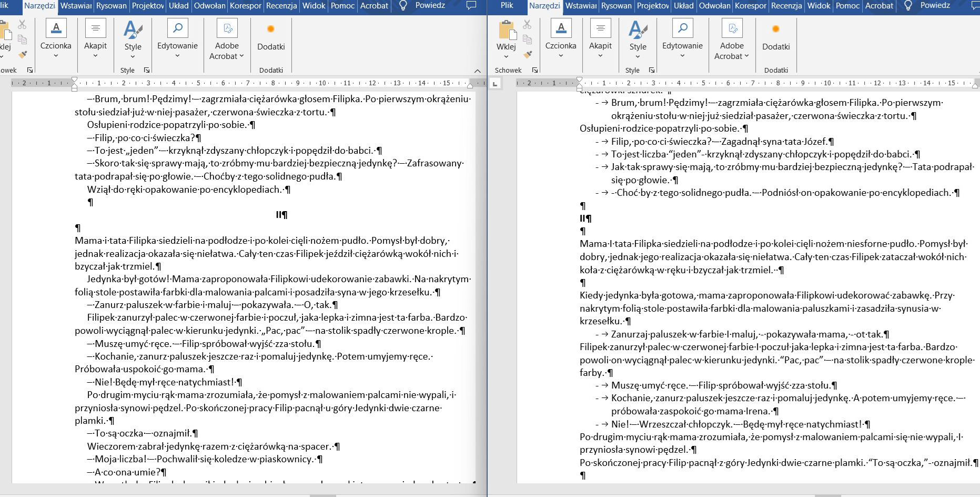Click the first-line indent marker on right ruler
Image resolution: width=980 pixels, height=497 pixels.
tap(579, 79)
